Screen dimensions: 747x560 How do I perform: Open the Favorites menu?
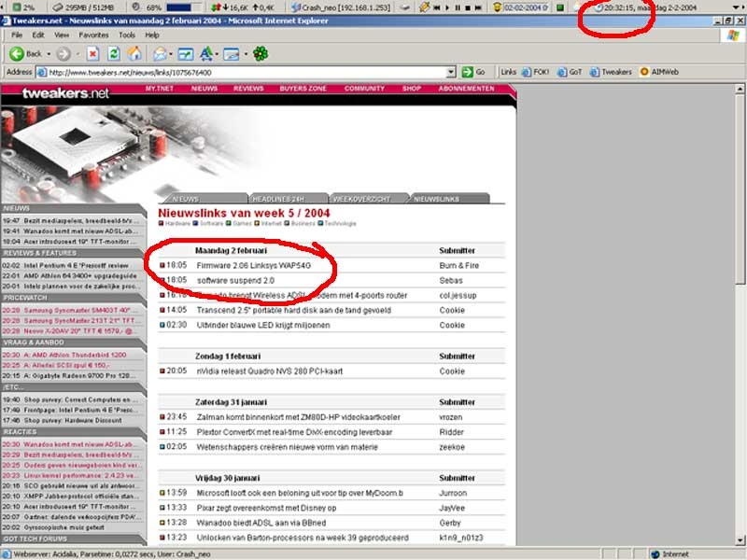click(93, 35)
